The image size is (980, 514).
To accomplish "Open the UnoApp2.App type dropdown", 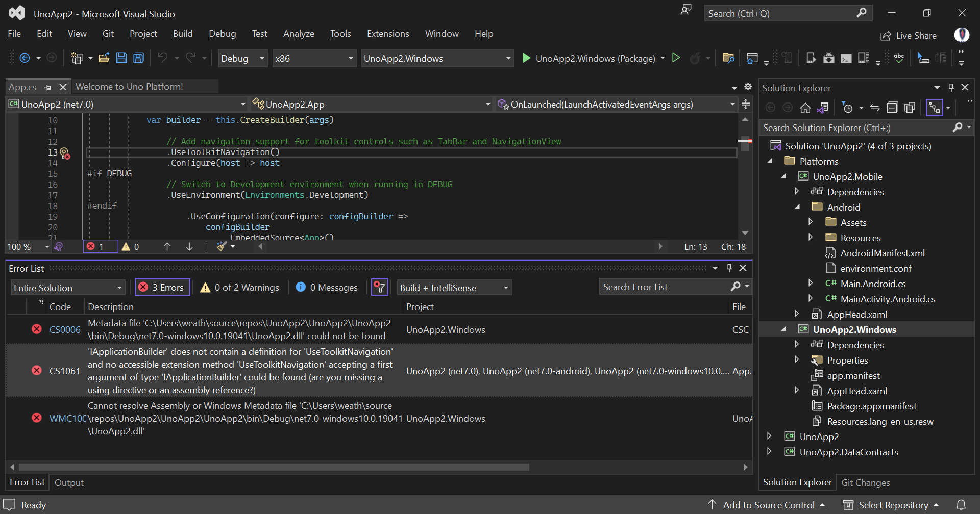I will pyautogui.click(x=371, y=104).
